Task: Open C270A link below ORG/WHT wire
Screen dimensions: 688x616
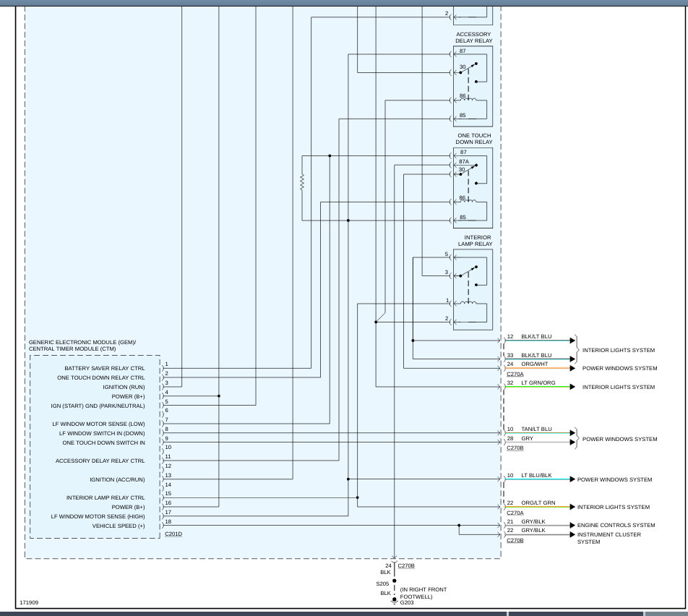Action: 515,374
